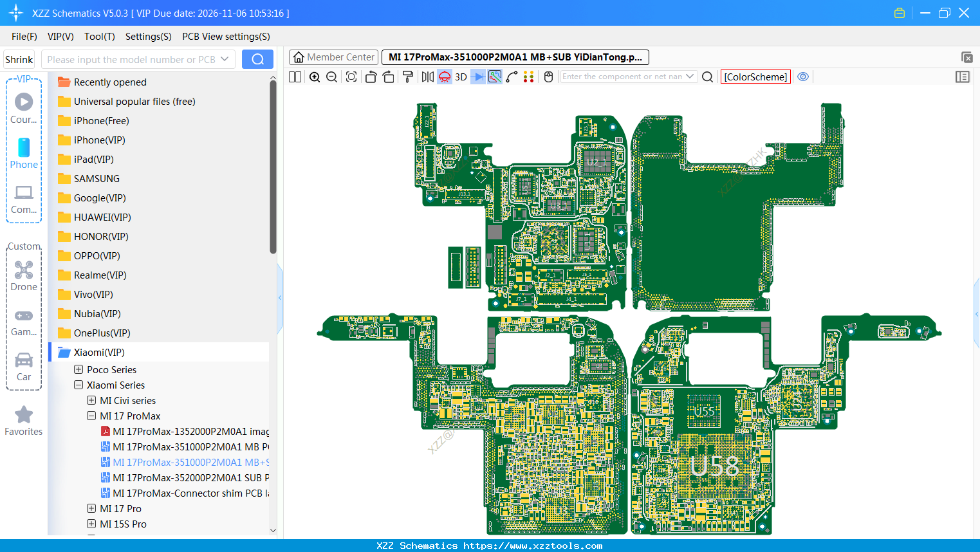Viewport: 980px width, 552px height.
Task: Open the MI 17ProMax-352000P2M0A1 SUB file
Action: [185, 477]
